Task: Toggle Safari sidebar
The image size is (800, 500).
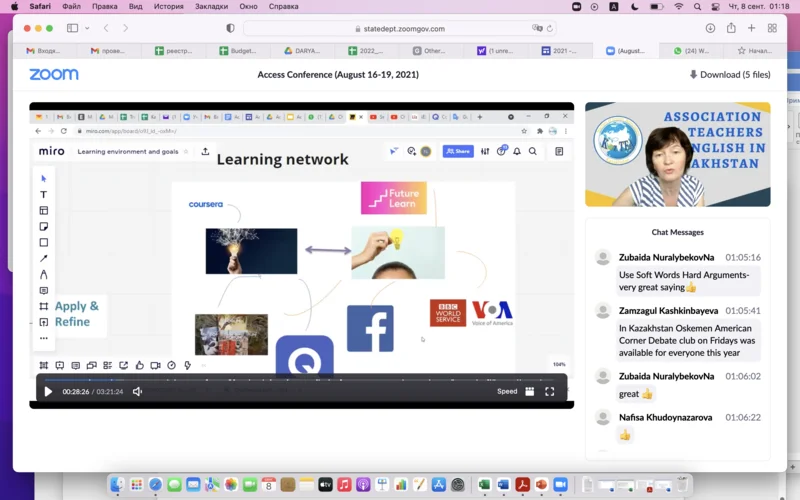Action: (72, 28)
